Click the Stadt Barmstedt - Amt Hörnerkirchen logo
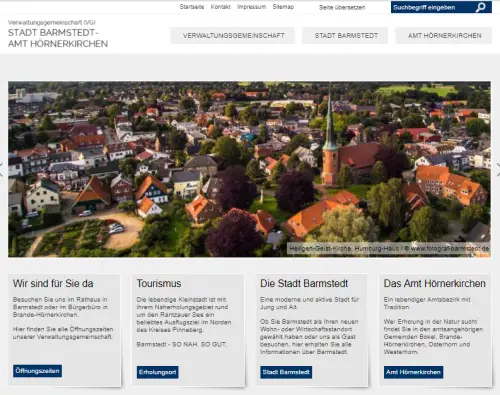The image size is (500, 395). (x=58, y=34)
